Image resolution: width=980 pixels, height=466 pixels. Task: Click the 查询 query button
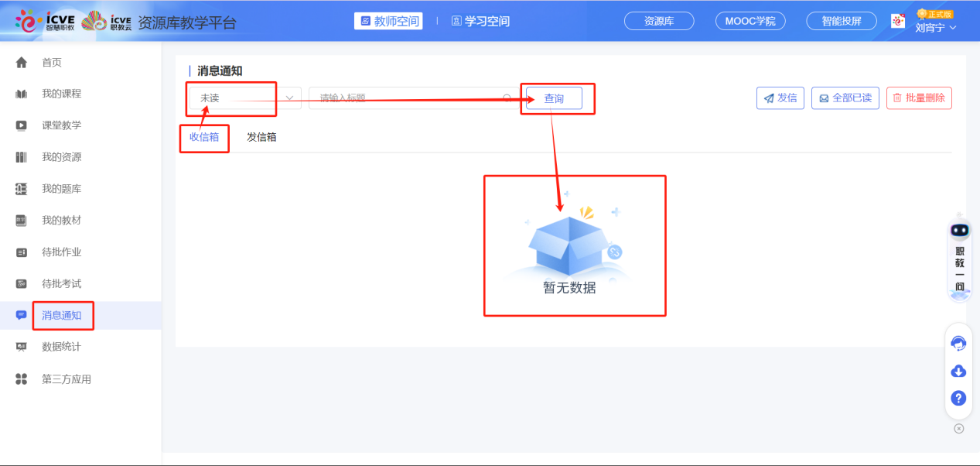pyautogui.click(x=555, y=98)
